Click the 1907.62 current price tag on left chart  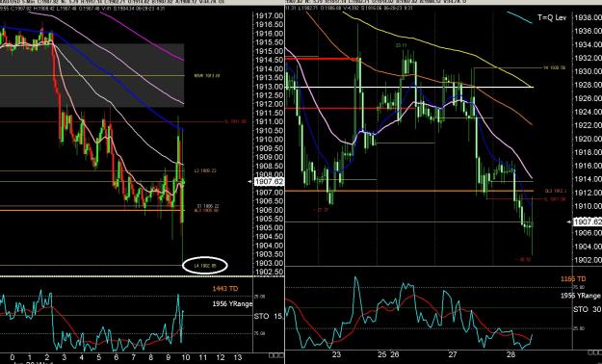click(269, 182)
